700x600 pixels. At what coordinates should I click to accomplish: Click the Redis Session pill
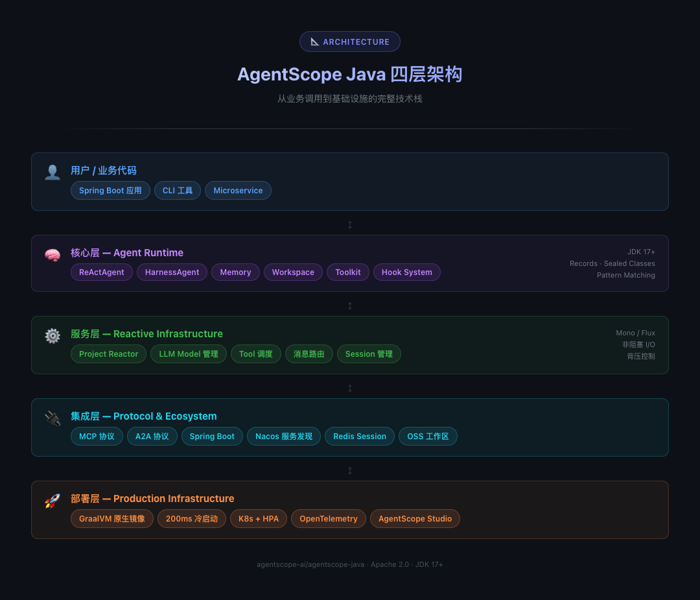360,436
